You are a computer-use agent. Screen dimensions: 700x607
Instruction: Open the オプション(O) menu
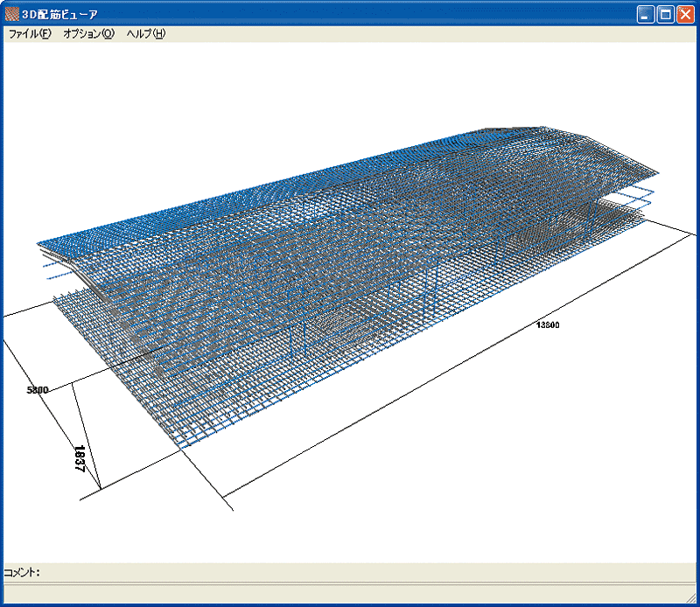tap(89, 33)
